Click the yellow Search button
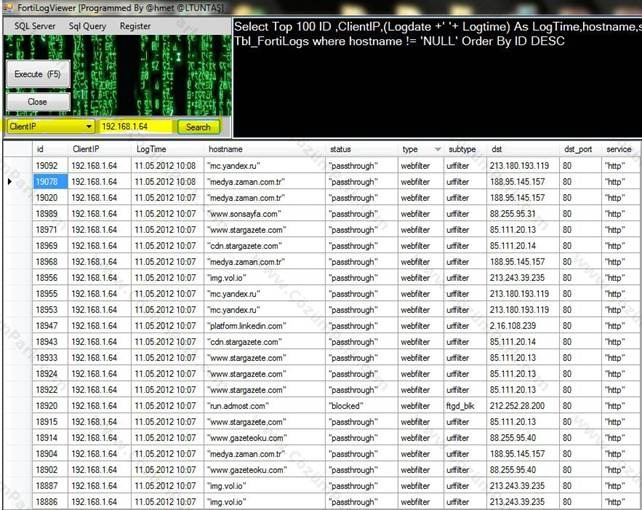642x510 pixels. click(x=198, y=127)
